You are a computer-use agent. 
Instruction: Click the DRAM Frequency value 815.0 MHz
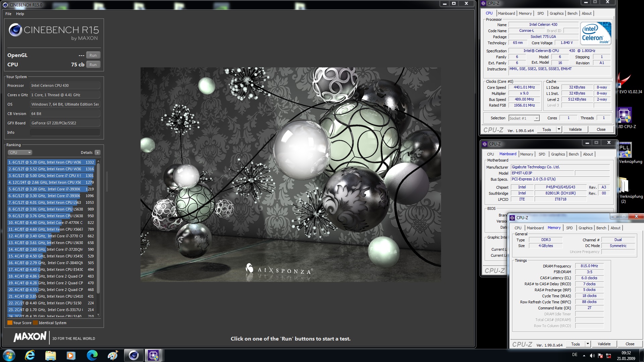589,266
